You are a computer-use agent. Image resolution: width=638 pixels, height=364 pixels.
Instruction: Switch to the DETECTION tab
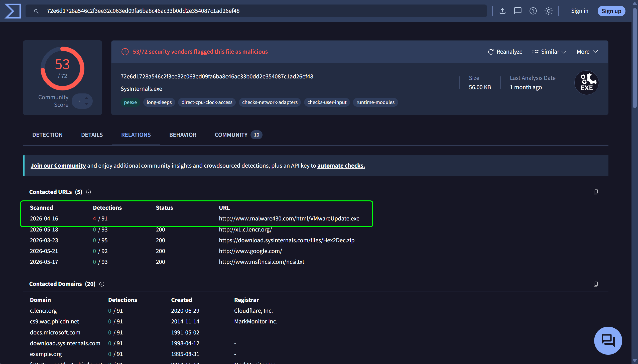tap(47, 135)
